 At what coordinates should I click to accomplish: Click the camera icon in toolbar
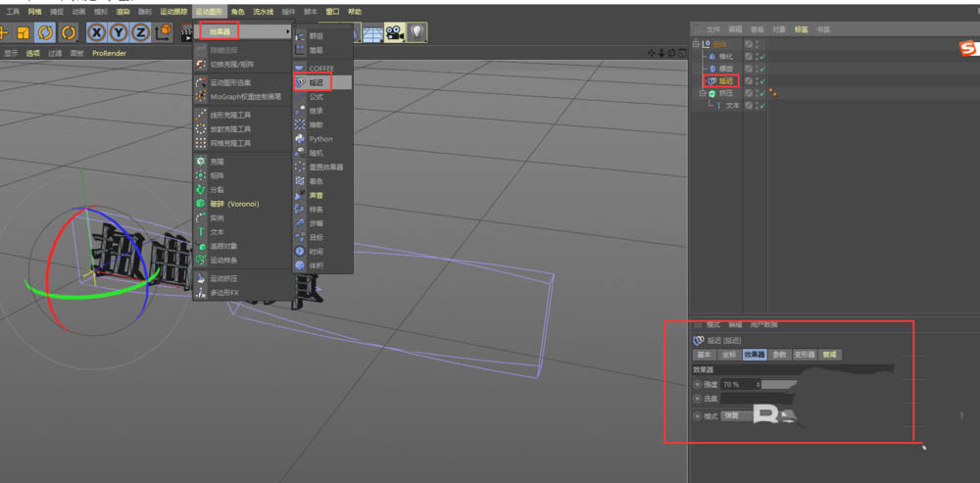(x=395, y=32)
